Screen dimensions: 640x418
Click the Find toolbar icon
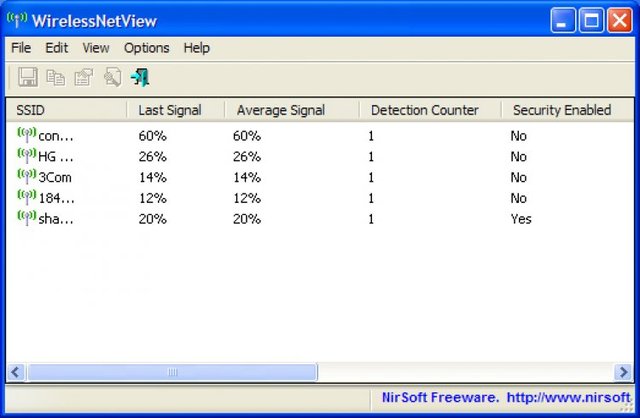coord(112,77)
